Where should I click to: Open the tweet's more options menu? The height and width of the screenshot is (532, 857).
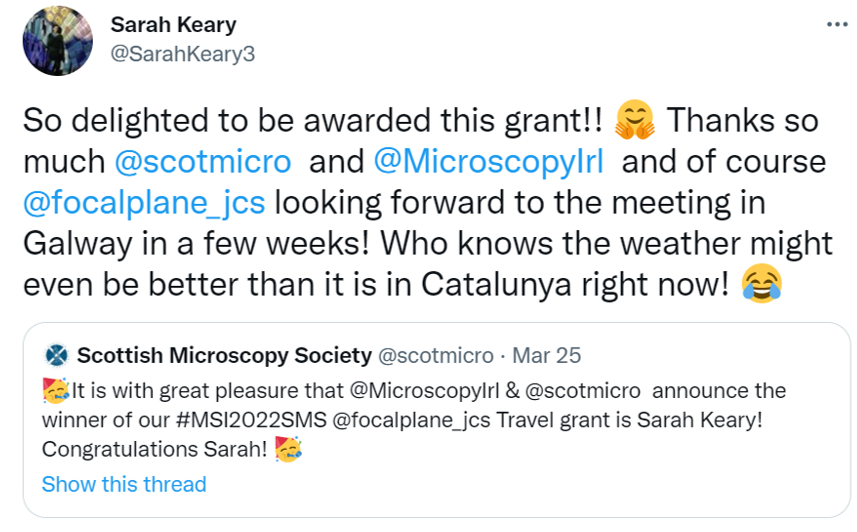[x=836, y=25]
